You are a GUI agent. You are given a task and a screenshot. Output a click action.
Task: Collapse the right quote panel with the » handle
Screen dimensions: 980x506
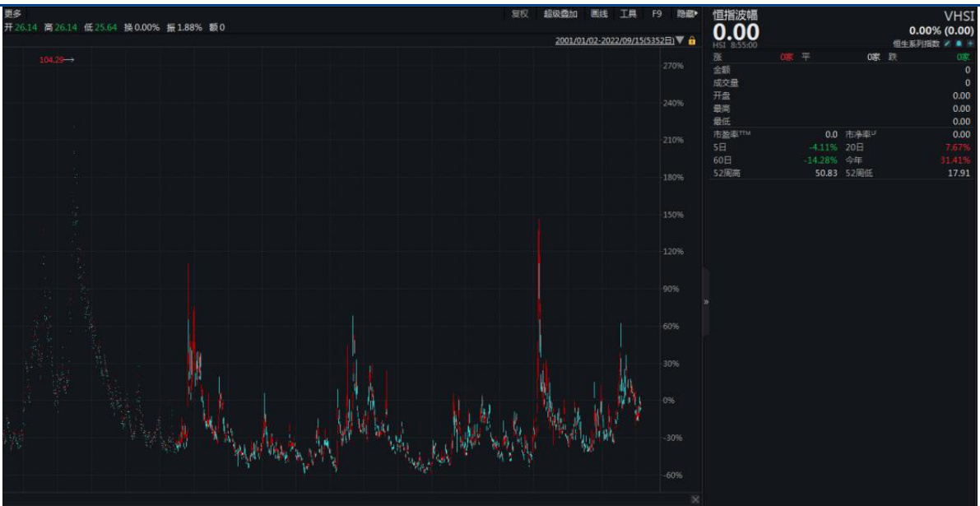tap(705, 302)
